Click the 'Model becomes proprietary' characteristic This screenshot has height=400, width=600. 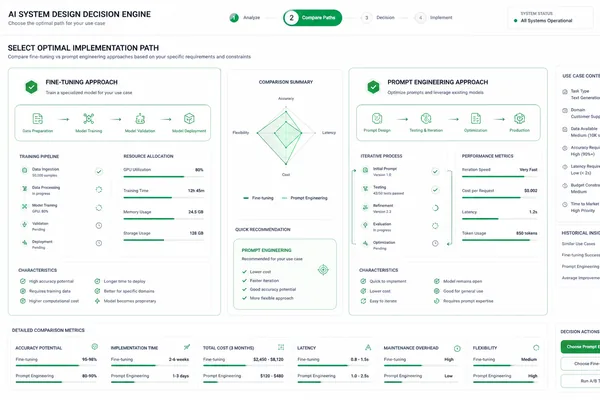coord(126,301)
